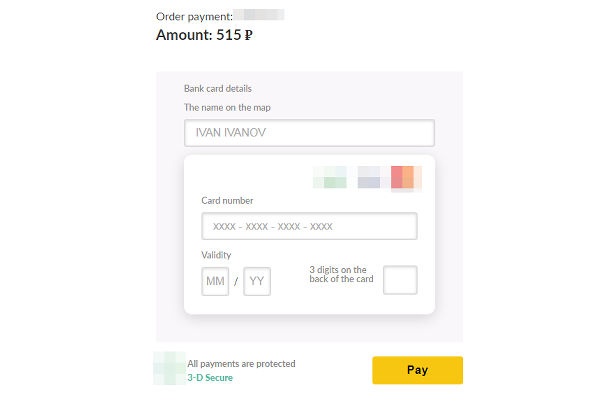Click the Bank card details heading
The image size is (600, 400).
tap(218, 88)
